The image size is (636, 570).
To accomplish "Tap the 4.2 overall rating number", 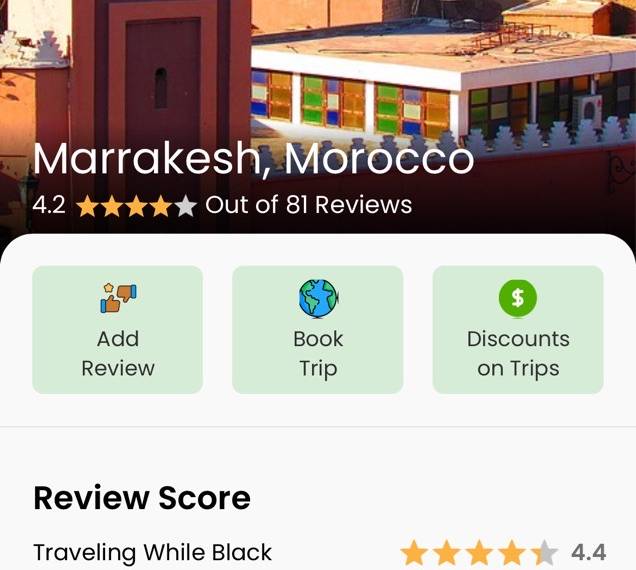I will pyautogui.click(x=49, y=205).
